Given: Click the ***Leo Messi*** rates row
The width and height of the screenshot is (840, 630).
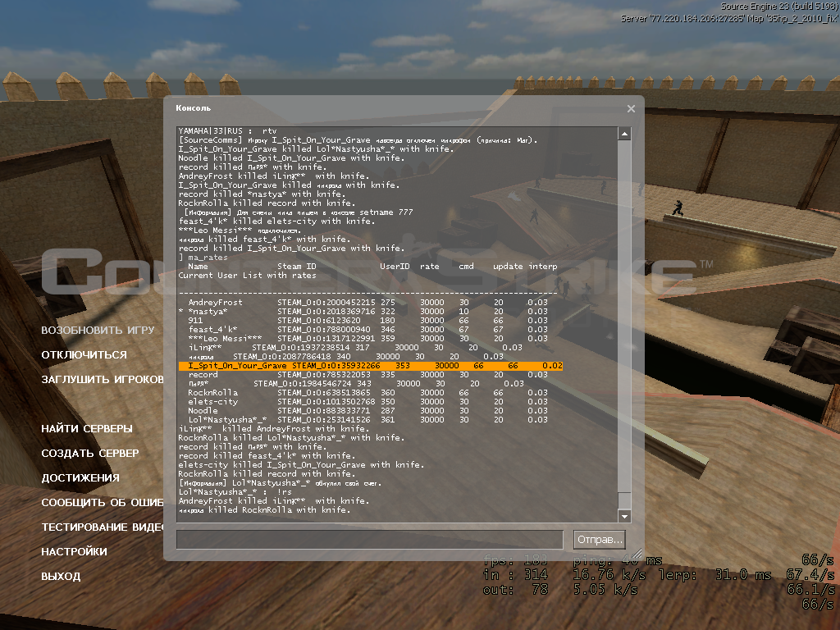Looking at the screenshot, I should coord(368,339).
